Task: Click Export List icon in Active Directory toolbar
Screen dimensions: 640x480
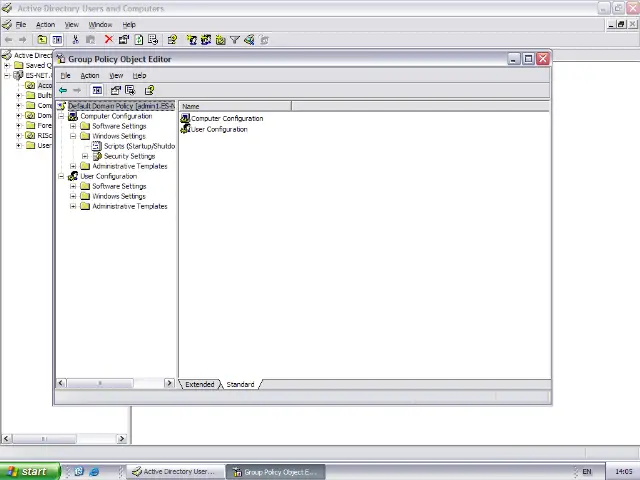Action: coord(153,40)
